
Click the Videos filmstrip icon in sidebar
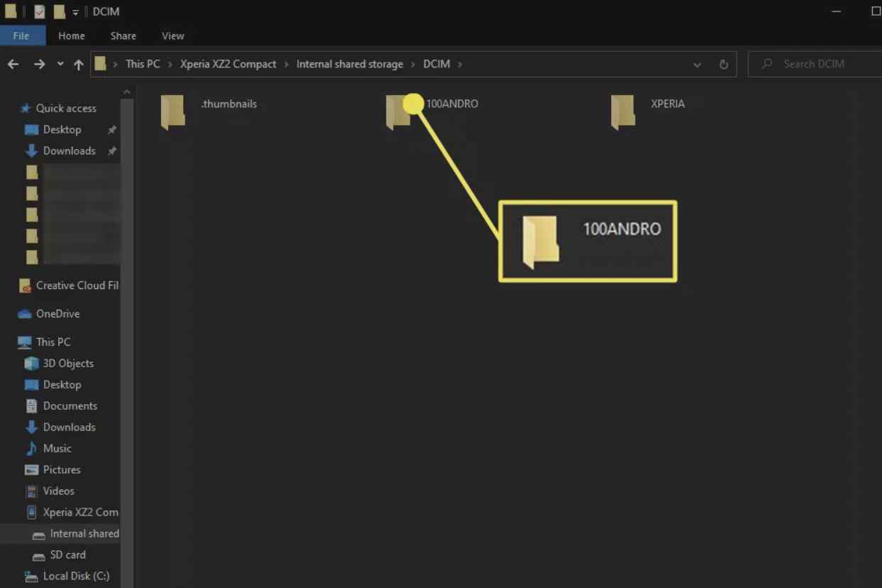tap(31, 491)
